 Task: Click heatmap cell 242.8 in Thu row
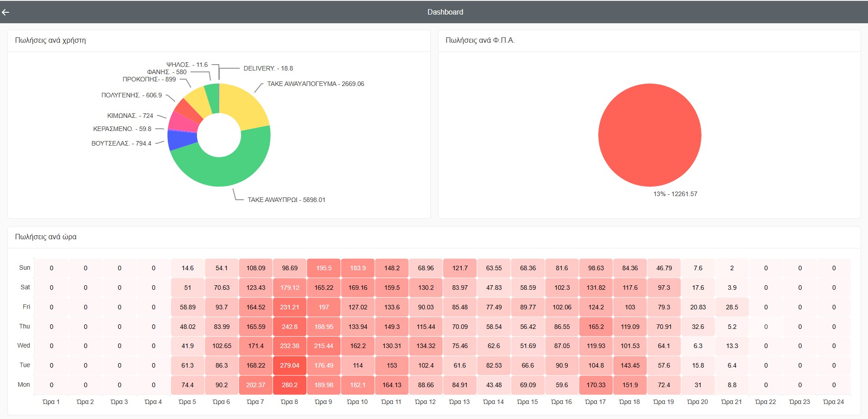pyautogui.click(x=290, y=327)
